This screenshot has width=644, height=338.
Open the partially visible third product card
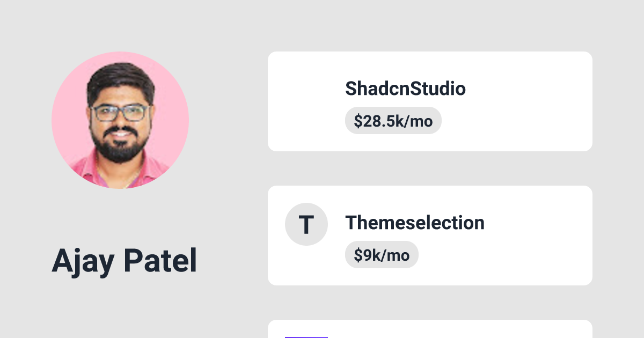429,330
